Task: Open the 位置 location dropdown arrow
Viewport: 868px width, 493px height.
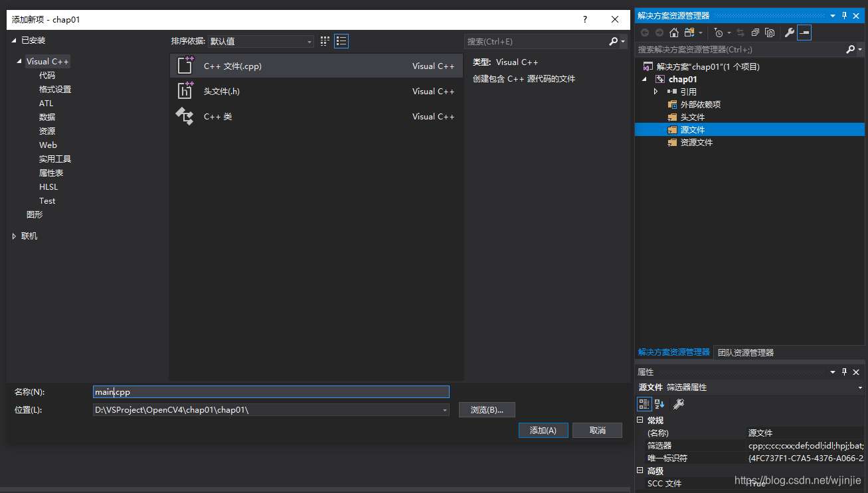Action: pyautogui.click(x=444, y=410)
